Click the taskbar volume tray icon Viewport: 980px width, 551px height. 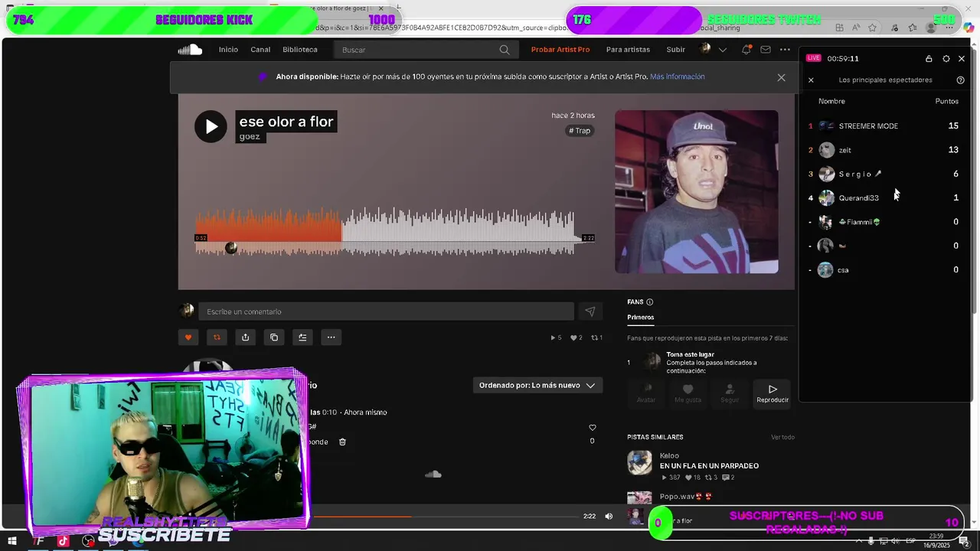click(x=894, y=541)
